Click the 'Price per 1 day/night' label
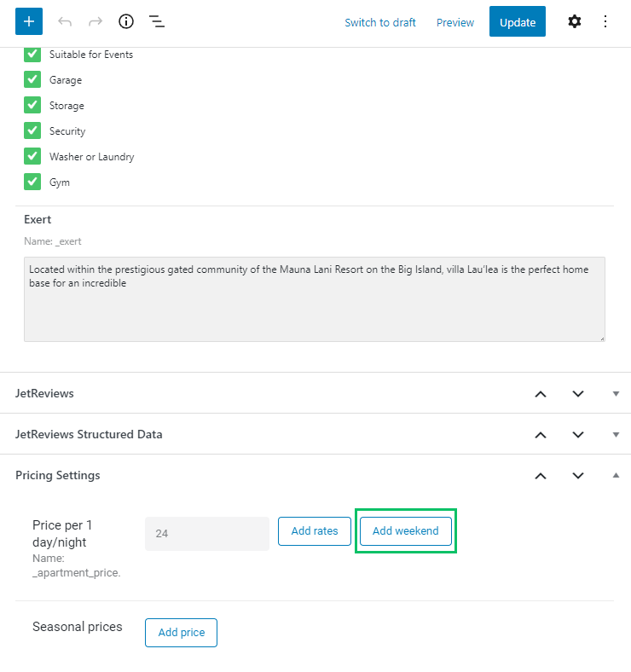 (62, 534)
